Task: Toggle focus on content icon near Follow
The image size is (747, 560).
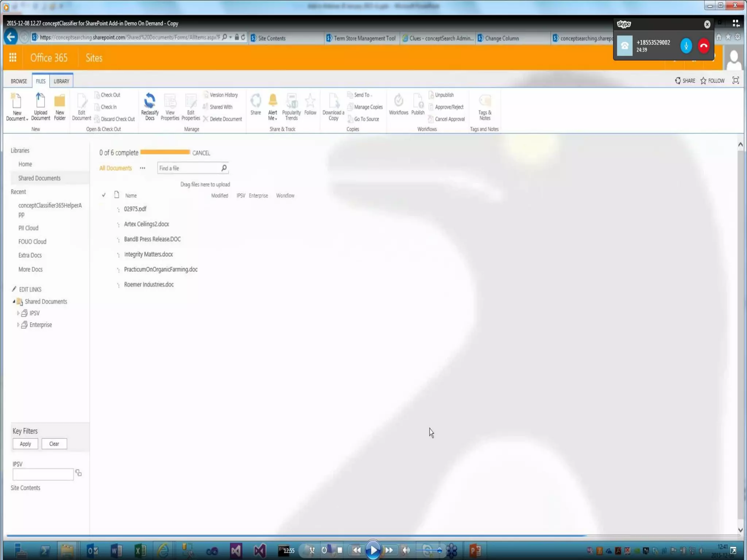Action: tap(735, 81)
